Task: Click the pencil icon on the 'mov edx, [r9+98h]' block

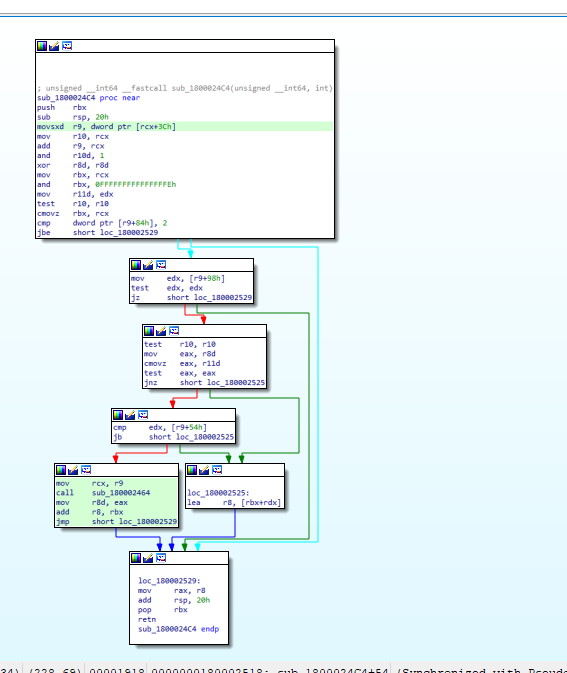Action: pos(148,265)
